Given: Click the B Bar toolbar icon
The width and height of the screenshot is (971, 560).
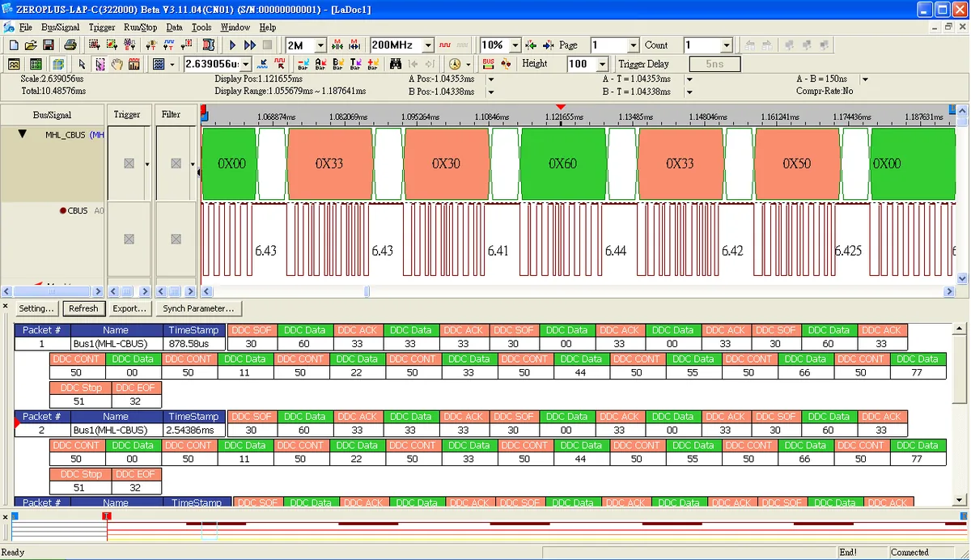Looking at the screenshot, I should pyautogui.click(x=337, y=63).
